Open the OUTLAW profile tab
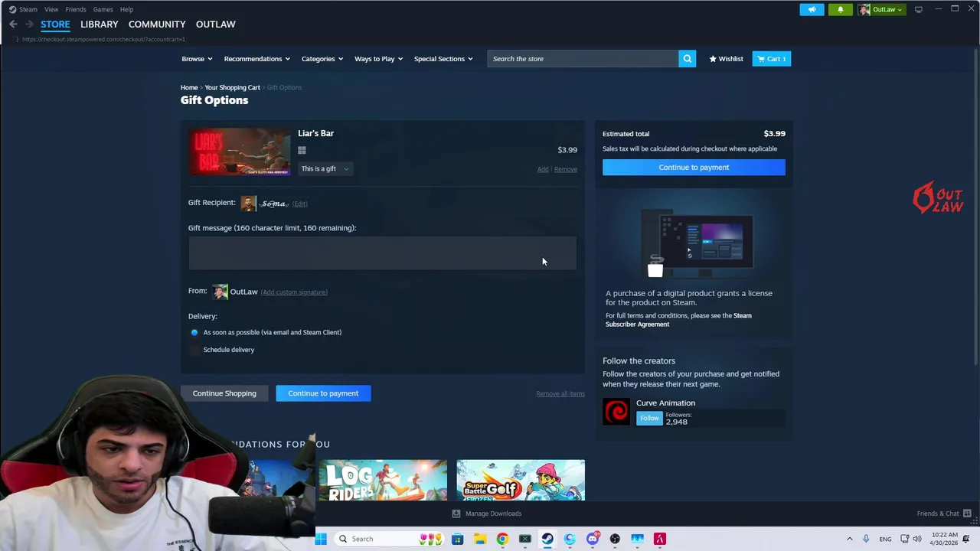 tap(215, 24)
